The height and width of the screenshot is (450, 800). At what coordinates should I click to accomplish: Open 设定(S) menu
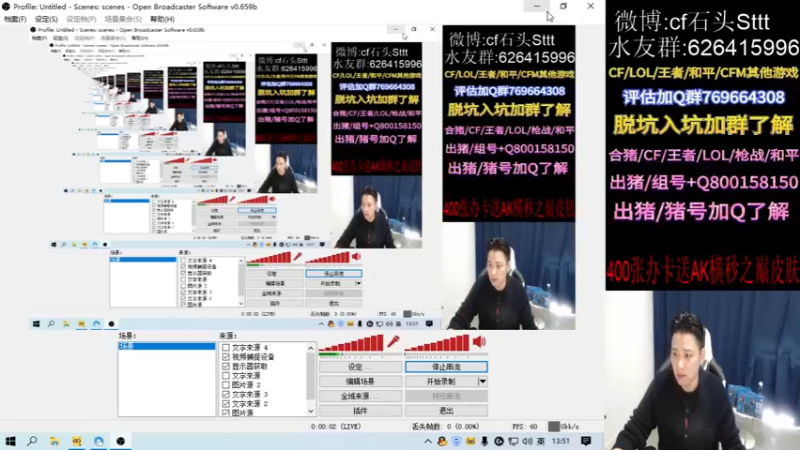46,19
